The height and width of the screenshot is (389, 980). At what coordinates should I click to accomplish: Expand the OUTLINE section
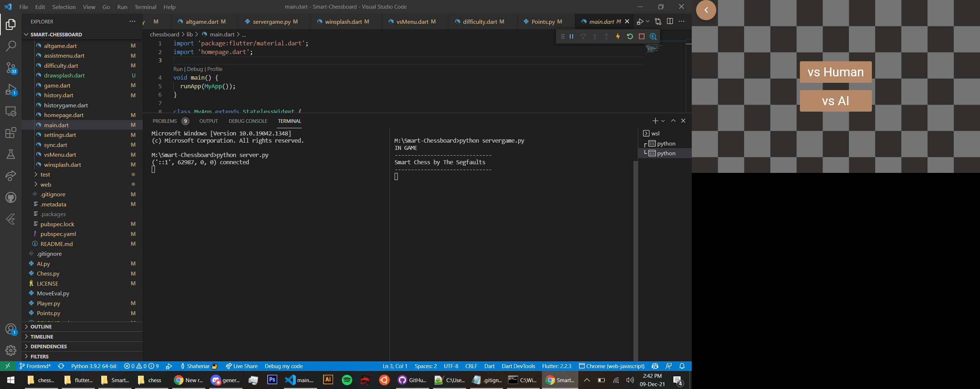41,327
